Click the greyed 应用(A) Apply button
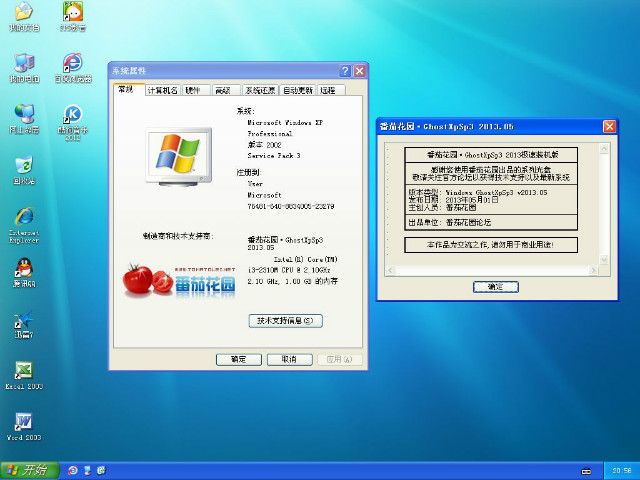 [x=340, y=359]
